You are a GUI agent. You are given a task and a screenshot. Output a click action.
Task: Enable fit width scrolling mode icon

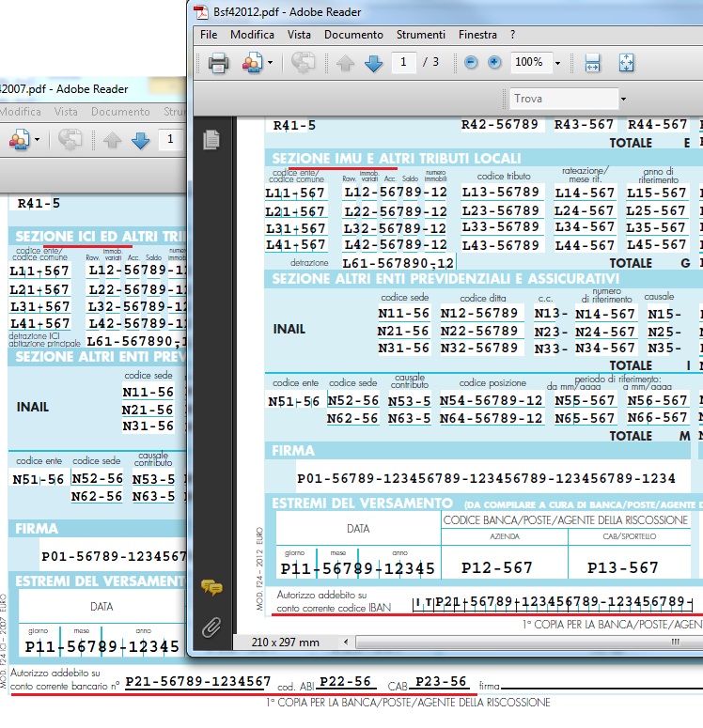click(593, 63)
